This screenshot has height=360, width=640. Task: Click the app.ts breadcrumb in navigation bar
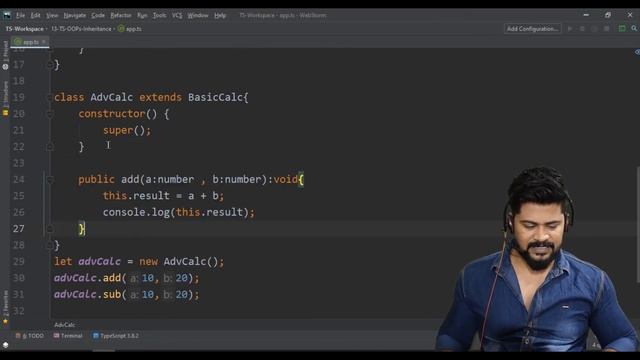point(130,29)
